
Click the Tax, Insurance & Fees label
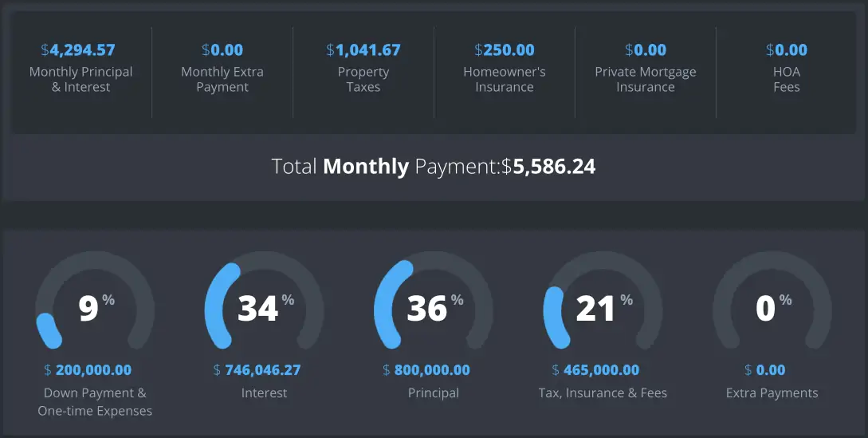(x=603, y=393)
